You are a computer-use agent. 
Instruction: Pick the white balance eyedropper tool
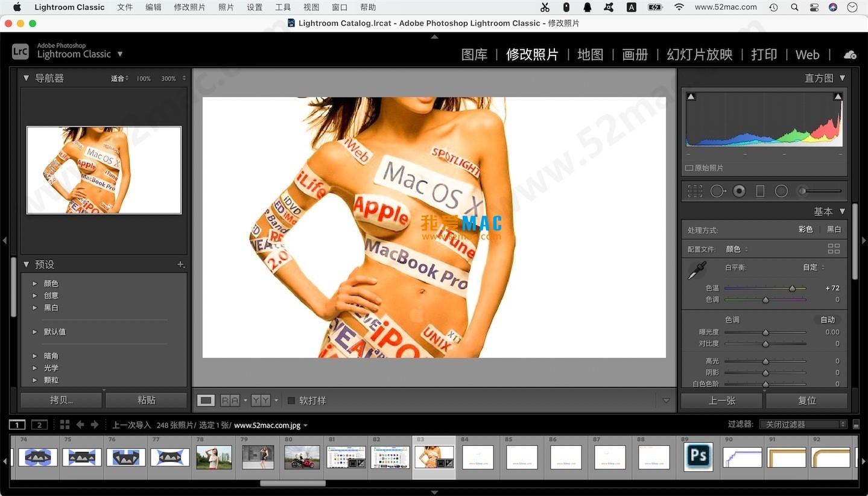tap(697, 270)
